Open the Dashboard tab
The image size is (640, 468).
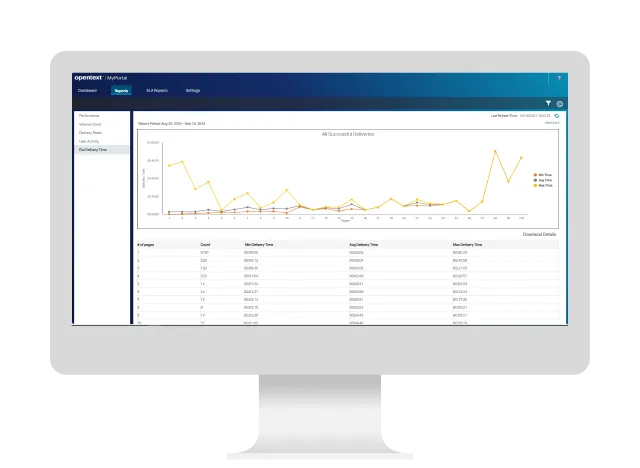click(87, 91)
